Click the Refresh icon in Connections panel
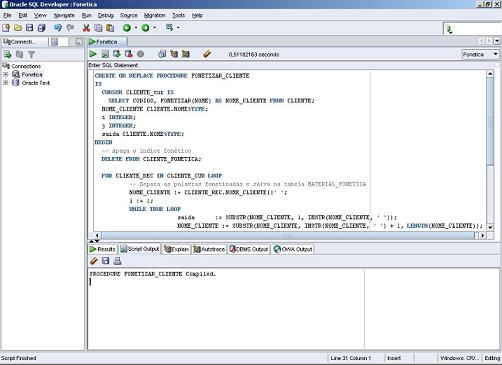This screenshot has width=502, height=365. pos(20,54)
